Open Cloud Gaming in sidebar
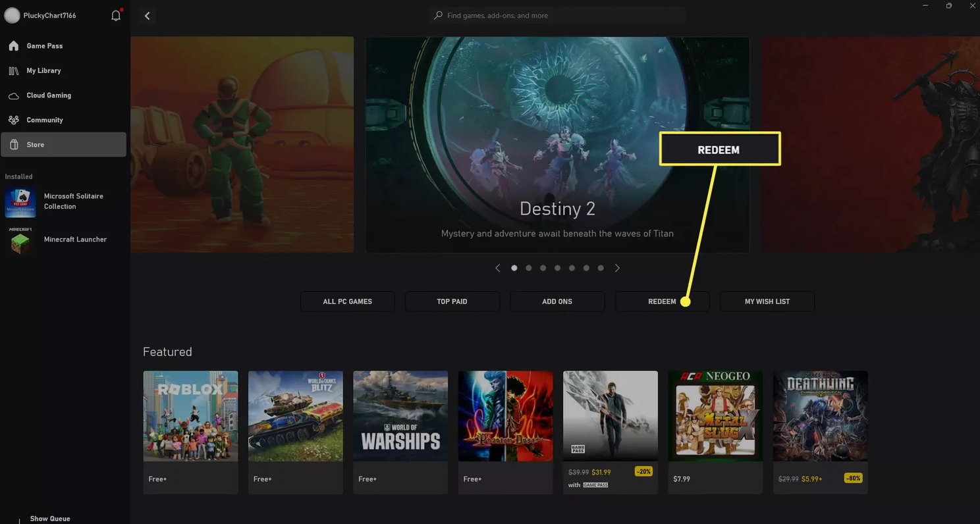This screenshot has width=980, height=524. 63,95
